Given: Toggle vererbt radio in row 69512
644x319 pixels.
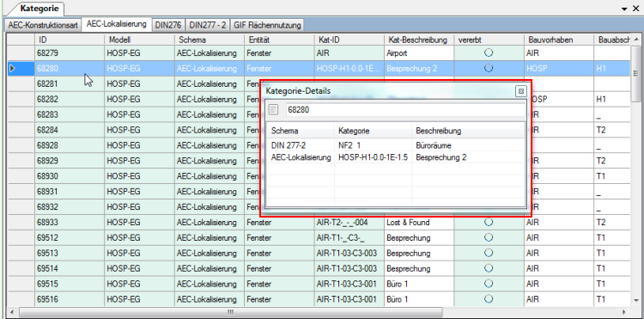Looking at the screenshot, I should pos(489,237).
